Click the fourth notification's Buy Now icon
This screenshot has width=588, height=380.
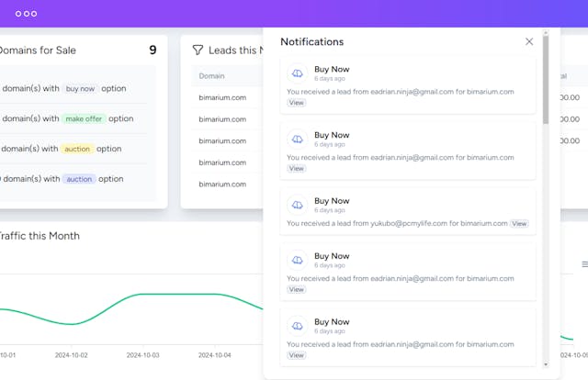(297, 260)
